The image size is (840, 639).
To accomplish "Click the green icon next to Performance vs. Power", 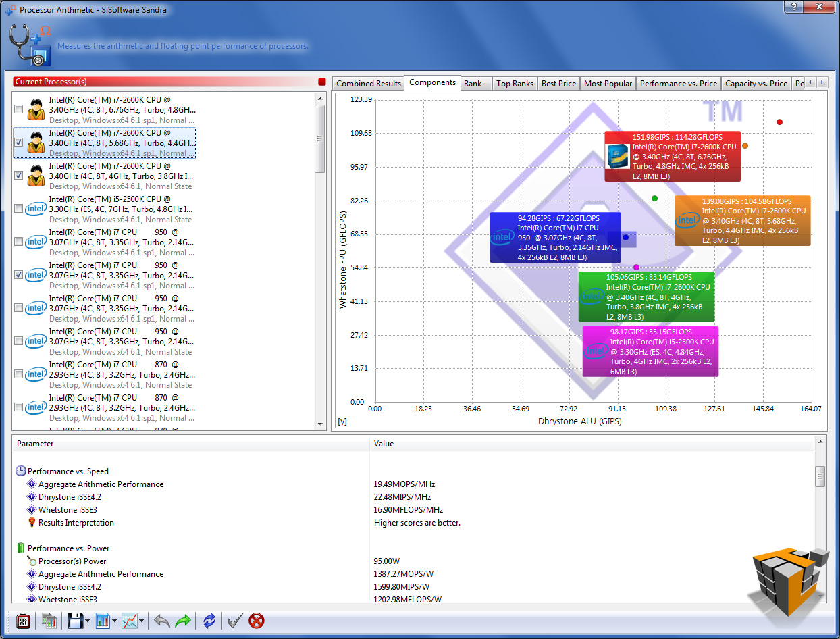I will point(21,548).
